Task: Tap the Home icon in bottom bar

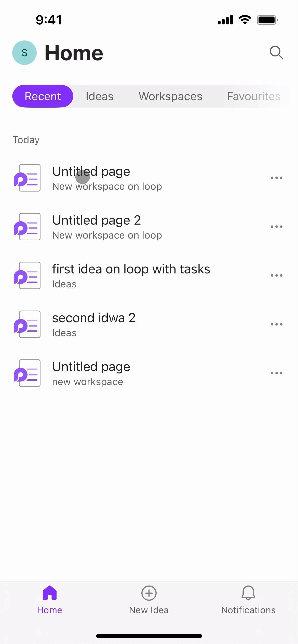Action: point(50,593)
